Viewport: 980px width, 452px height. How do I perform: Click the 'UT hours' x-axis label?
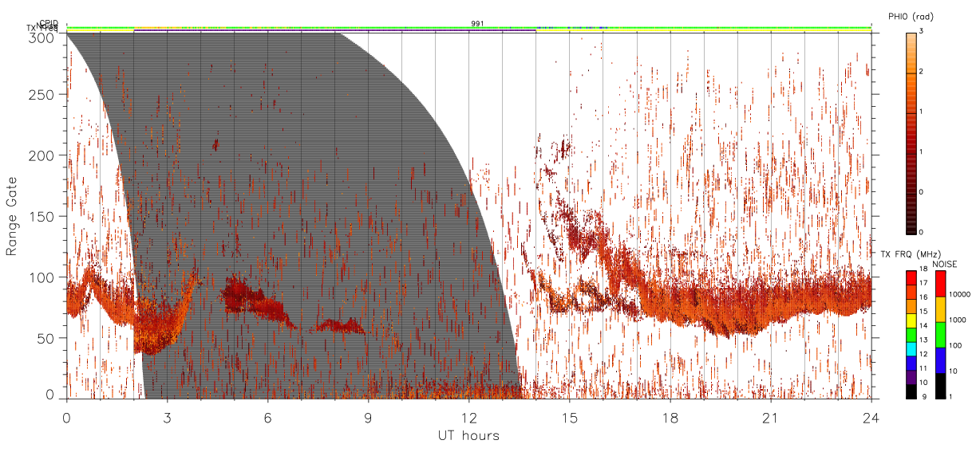pyautogui.click(x=468, y=435)
